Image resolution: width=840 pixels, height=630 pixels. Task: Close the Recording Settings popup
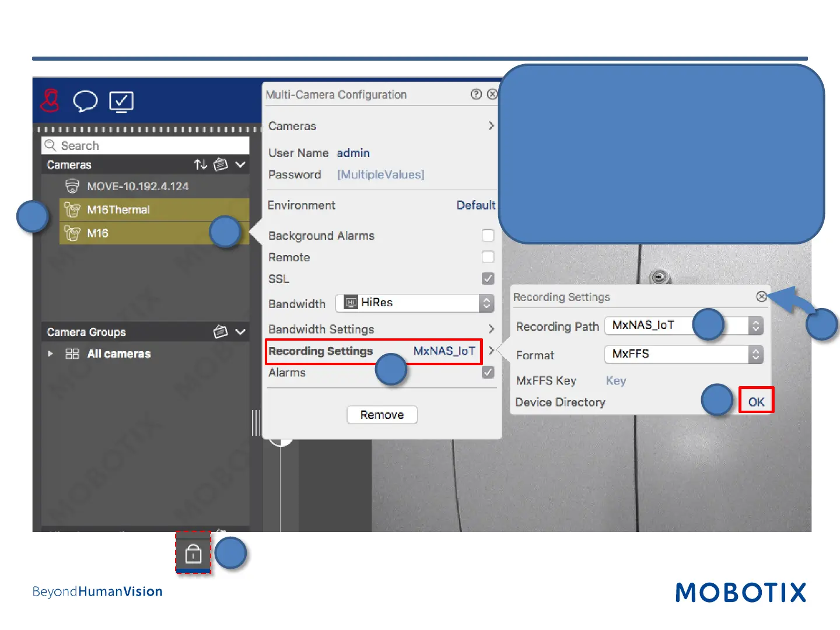762,296
